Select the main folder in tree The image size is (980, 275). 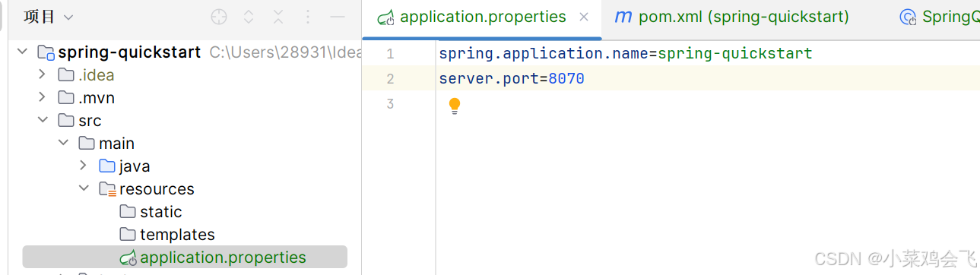pyautogui.click(x=116, y=144)
